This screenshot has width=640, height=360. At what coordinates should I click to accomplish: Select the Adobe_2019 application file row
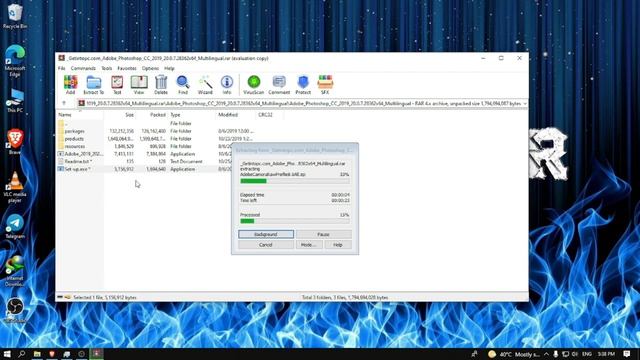144,154
